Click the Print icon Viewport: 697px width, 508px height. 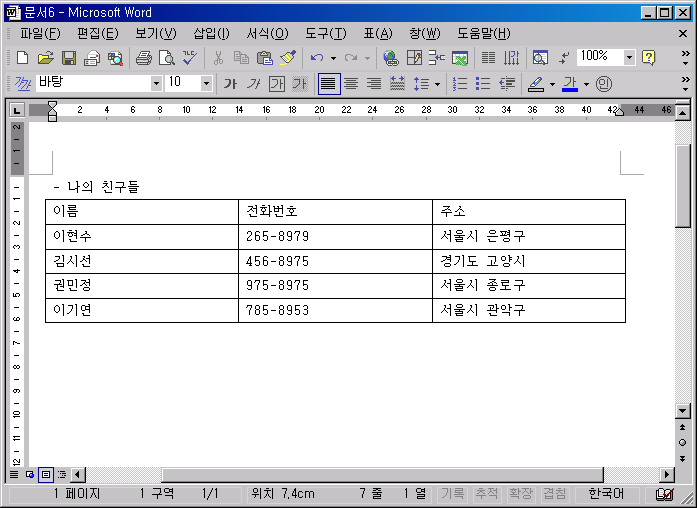click(x=144, y=58)
